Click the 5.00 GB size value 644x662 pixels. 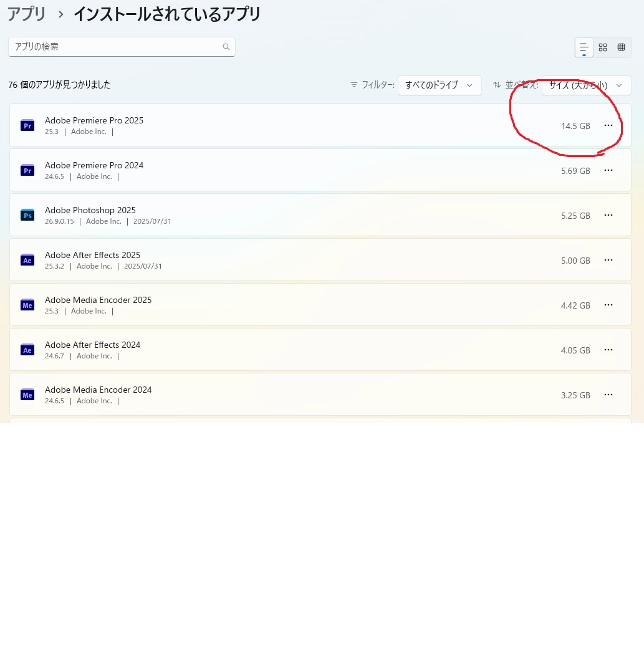click(x=575, y=261)
